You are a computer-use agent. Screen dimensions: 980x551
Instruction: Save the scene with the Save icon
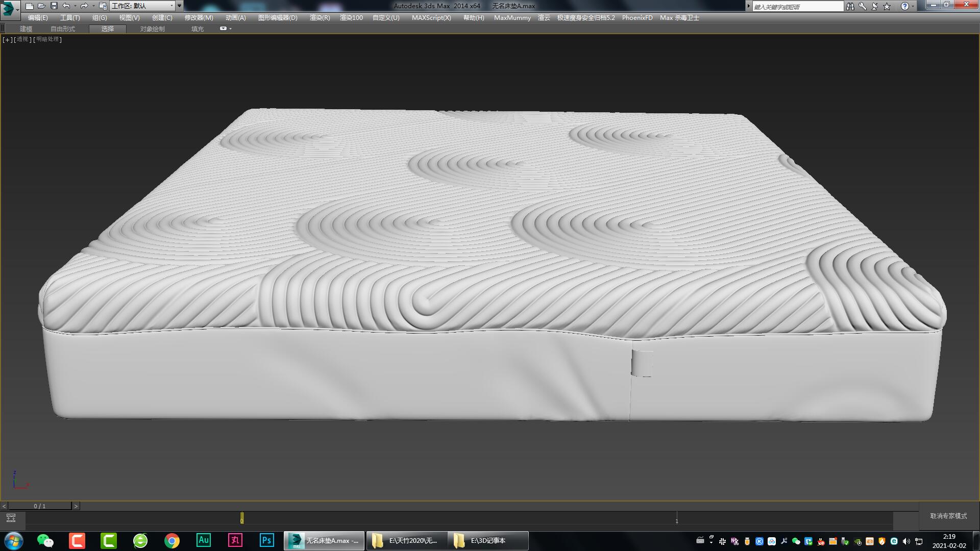(53, 6)
